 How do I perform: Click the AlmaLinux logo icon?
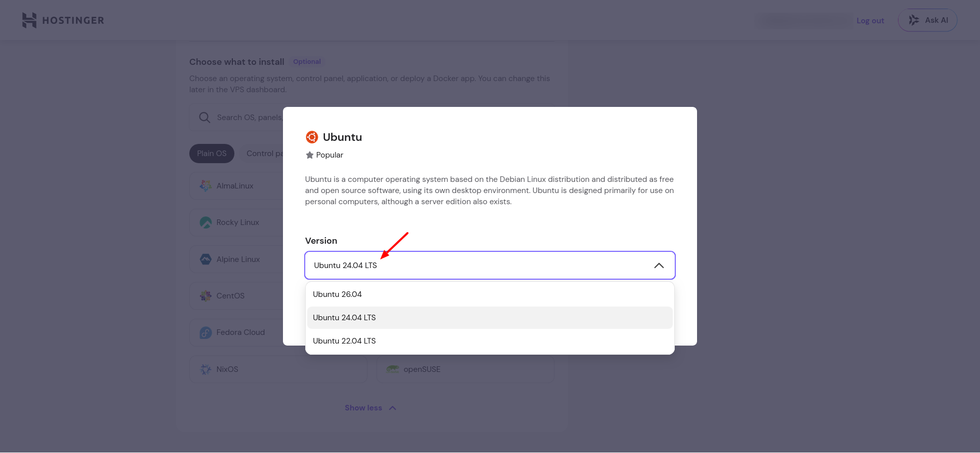206,186
